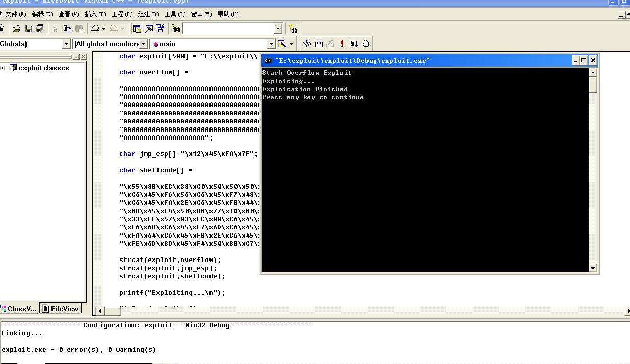Save the file using the floppy icon
The height and width of the screenshot is (364, 630).
pos(28,29)
